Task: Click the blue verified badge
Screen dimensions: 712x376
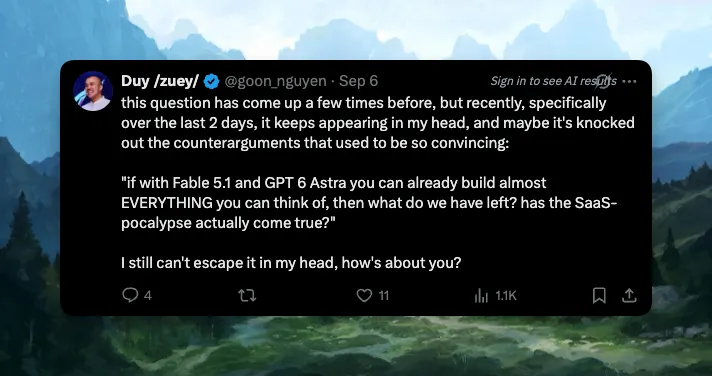Action: (x=211, y=82)
